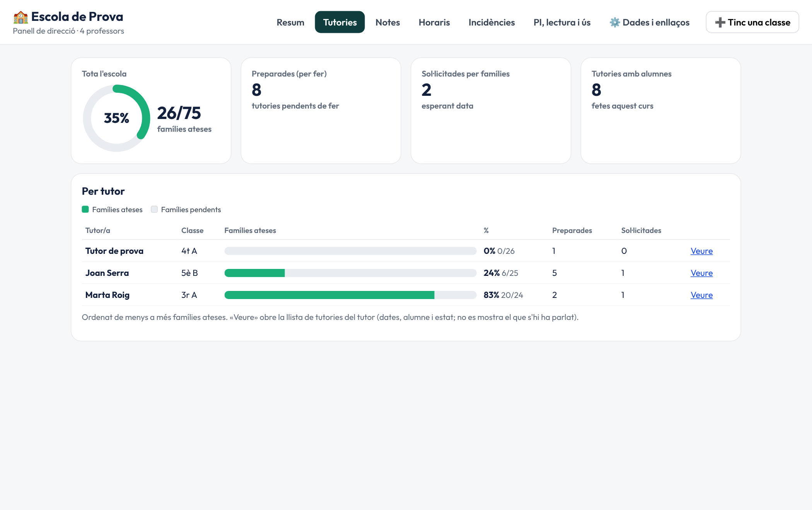The image size is (812, 510).
Task: Click Joan Serra's progress bar
Action: (x=350, y=273)
